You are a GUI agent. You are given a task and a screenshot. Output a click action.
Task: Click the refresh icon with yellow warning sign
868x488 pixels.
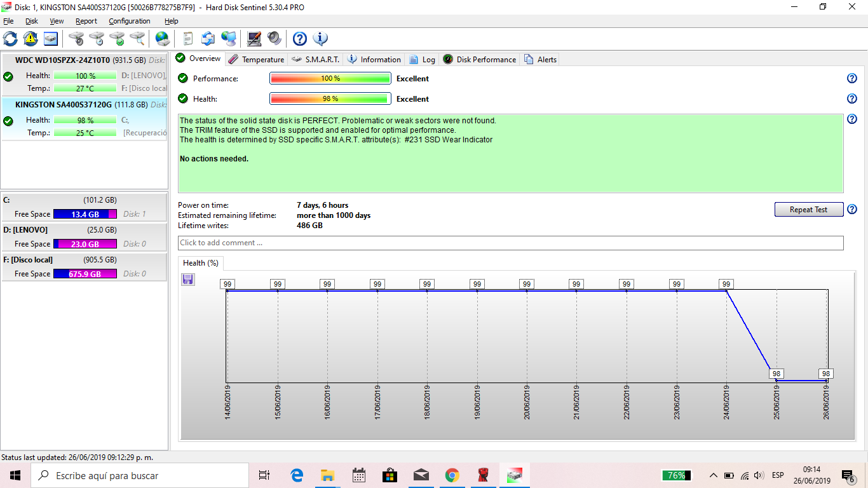[x=31, y=39]
